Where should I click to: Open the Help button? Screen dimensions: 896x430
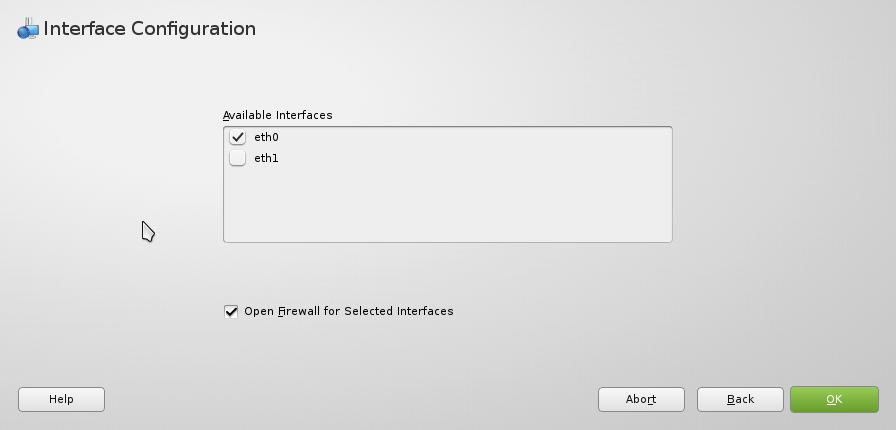pos(61,399)
